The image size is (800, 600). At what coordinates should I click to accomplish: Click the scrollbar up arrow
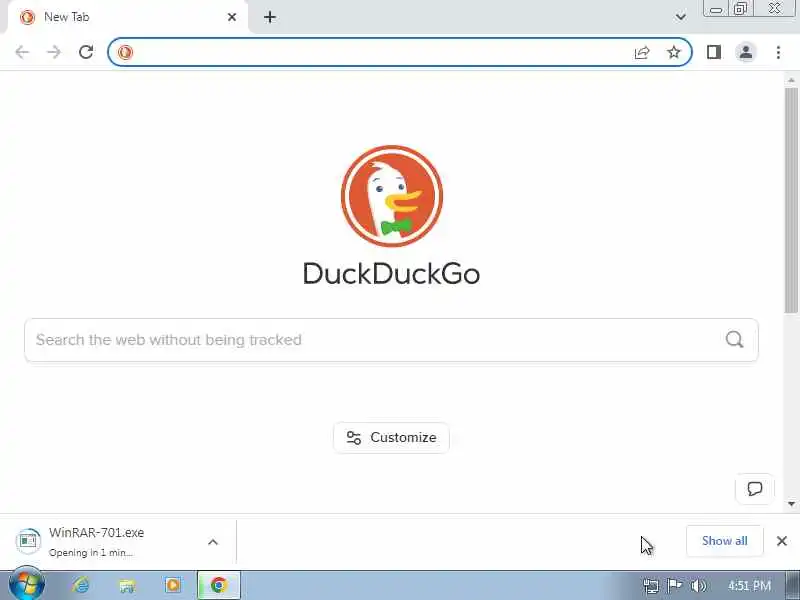coord(791,80)
